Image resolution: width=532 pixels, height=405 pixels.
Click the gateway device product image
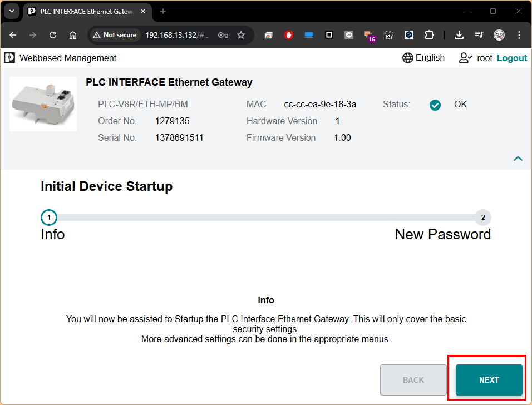coord(43,104)
